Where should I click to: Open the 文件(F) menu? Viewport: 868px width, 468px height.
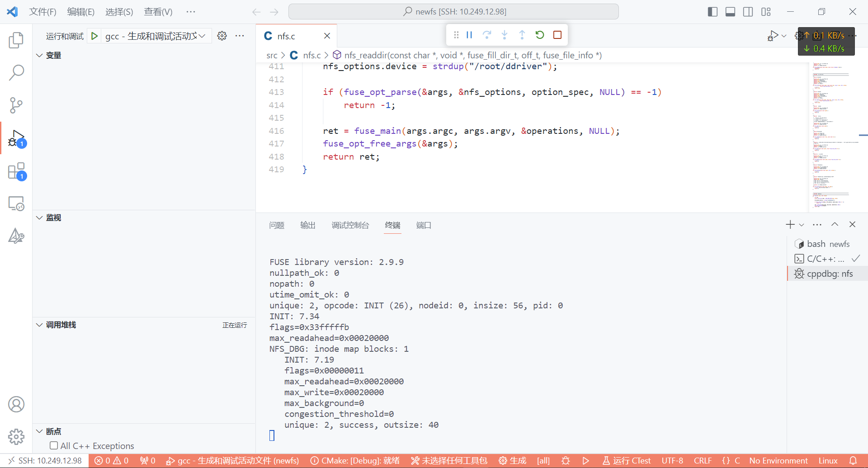click(42, 12)
